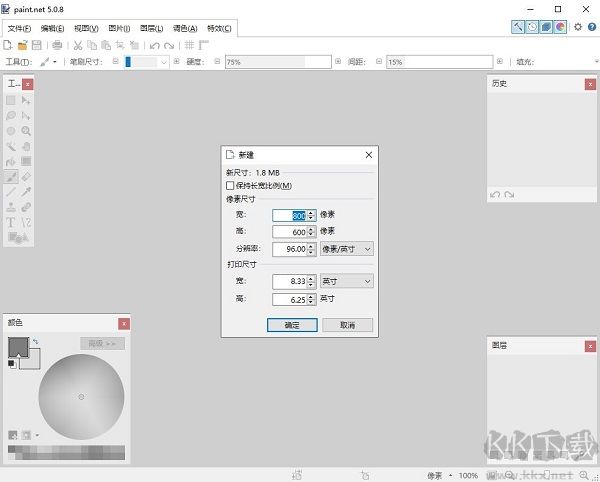The height and width of the screenshot is (482, 600).
Task: Open the tool chooser dropdown arrow
Action: (x=55, y=62)
